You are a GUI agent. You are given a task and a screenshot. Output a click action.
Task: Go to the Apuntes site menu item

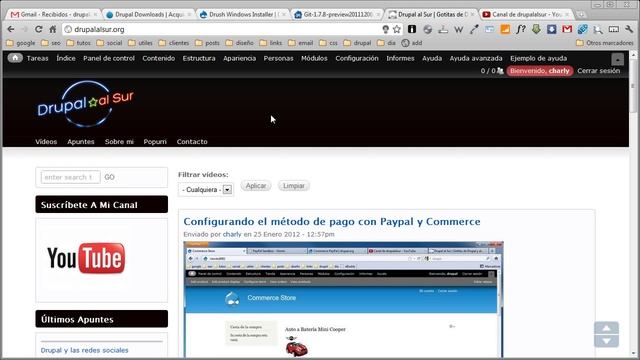81,142
